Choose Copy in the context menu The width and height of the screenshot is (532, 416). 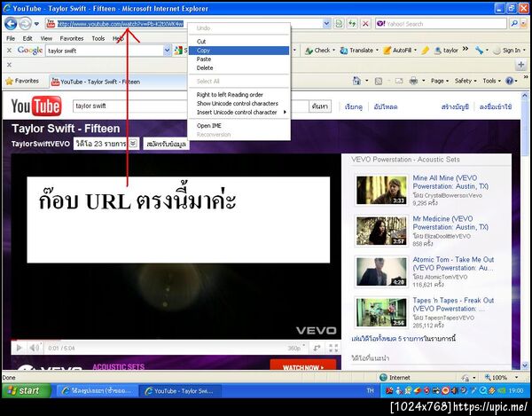point(239,51)
